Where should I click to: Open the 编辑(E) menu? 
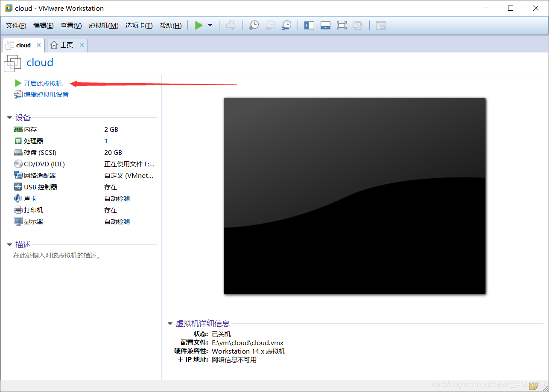44,26
